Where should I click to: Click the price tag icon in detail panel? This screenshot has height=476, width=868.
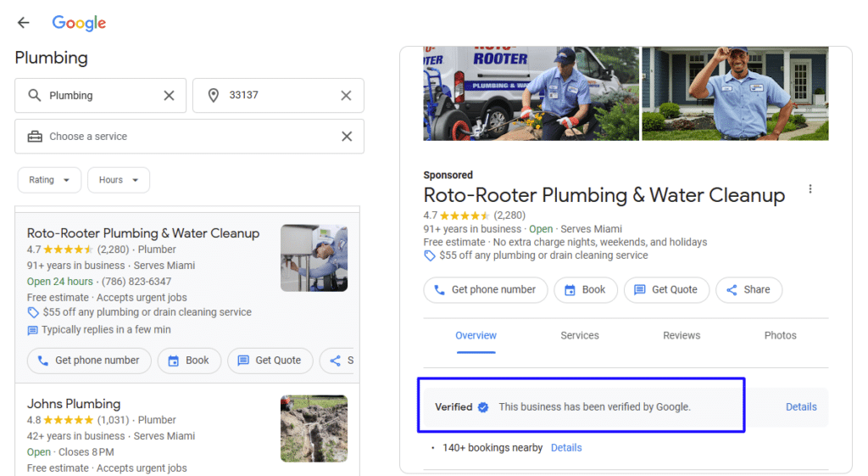coord(430,255)
